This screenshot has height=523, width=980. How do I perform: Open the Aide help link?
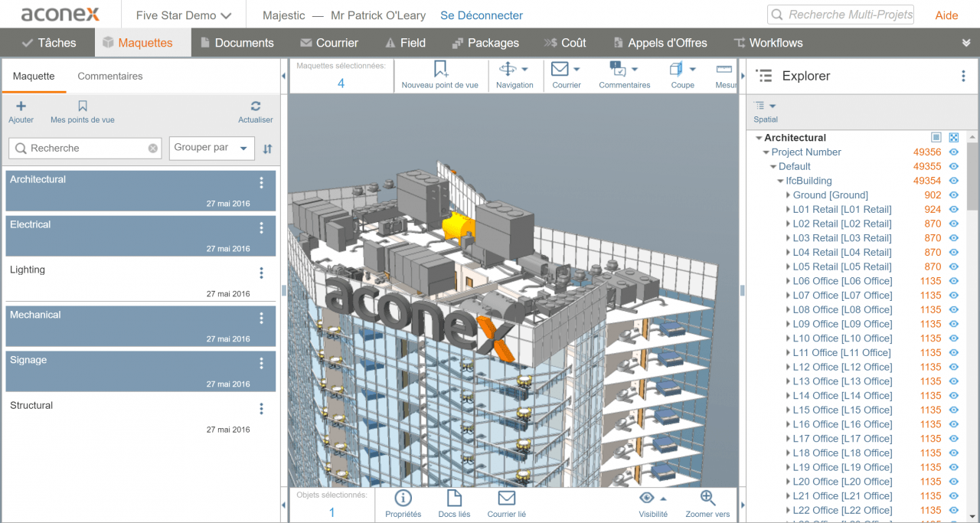pyautogui.click(x=946, y=15)
